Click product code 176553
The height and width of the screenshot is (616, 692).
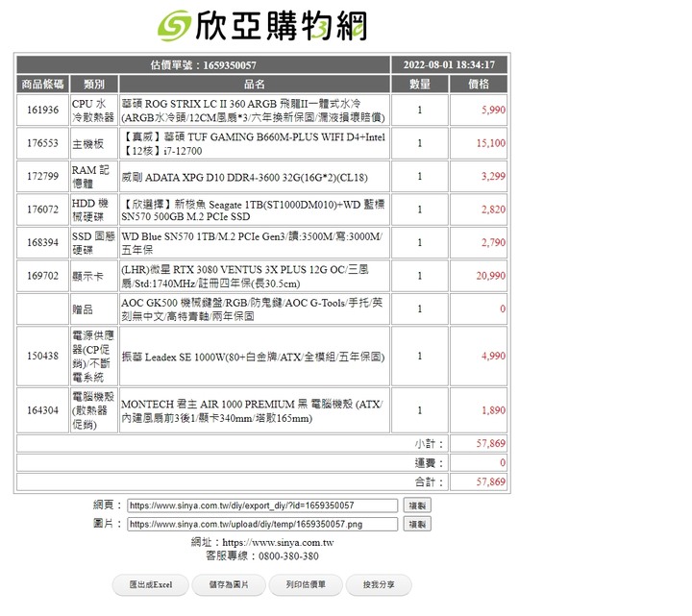pyautogui.click(x=42, y=143)
